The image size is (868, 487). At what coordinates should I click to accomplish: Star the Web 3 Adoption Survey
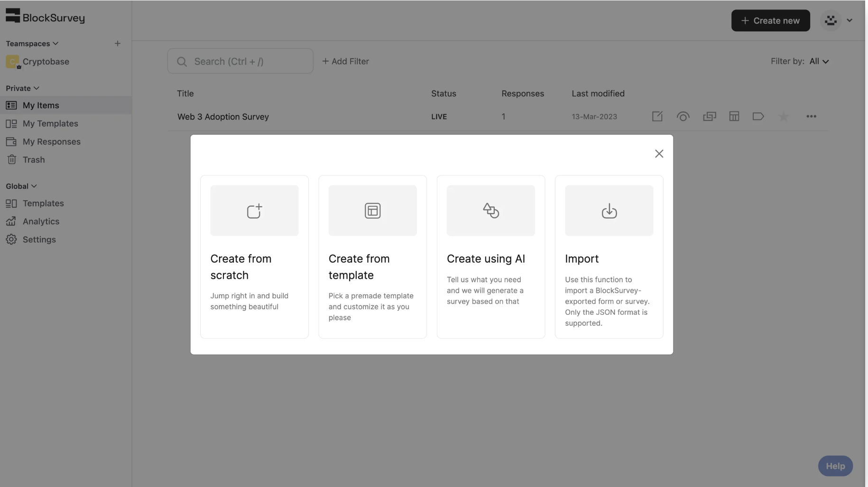coord(784,116)
